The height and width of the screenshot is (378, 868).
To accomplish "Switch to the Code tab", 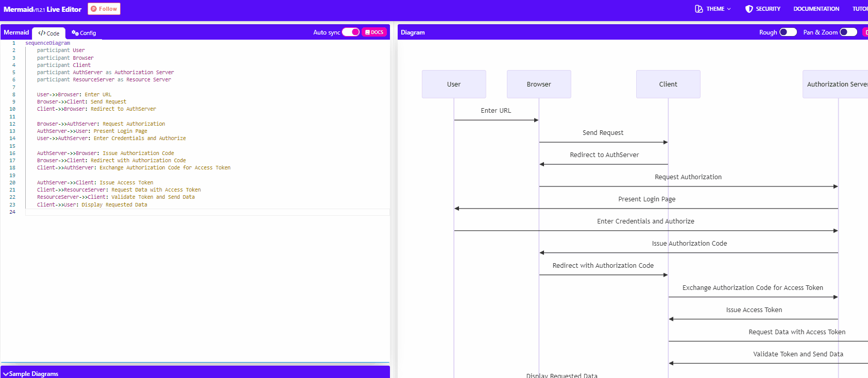I will (x=48, y=33).
